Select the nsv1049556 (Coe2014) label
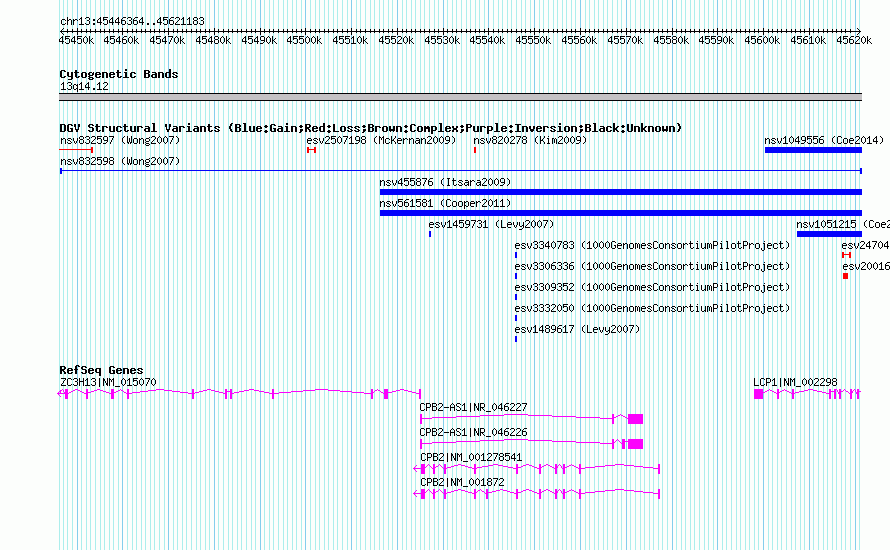The image size is (890, 550). tap(824, 140)
